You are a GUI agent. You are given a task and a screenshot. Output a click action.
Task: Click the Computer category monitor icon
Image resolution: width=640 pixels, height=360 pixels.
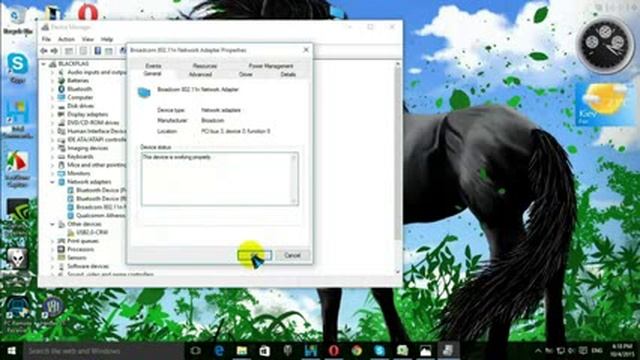[x=61, y=98]
